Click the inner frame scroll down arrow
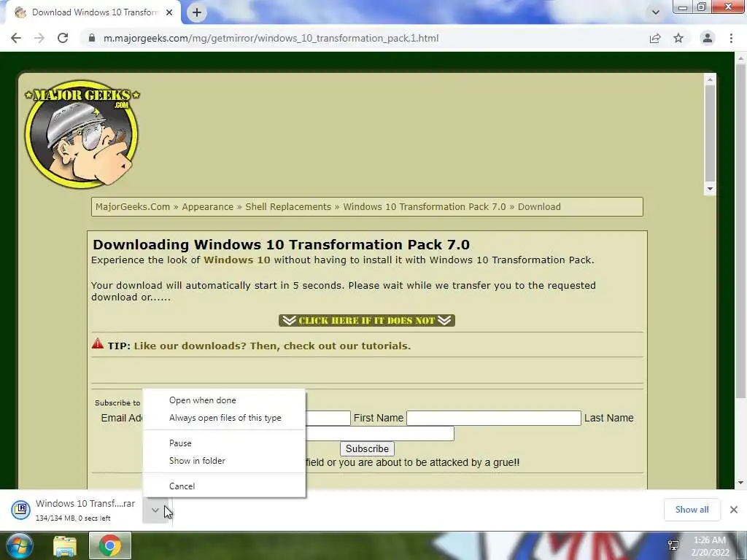This screenshot has width=747, height=560. tap(710, 189)
